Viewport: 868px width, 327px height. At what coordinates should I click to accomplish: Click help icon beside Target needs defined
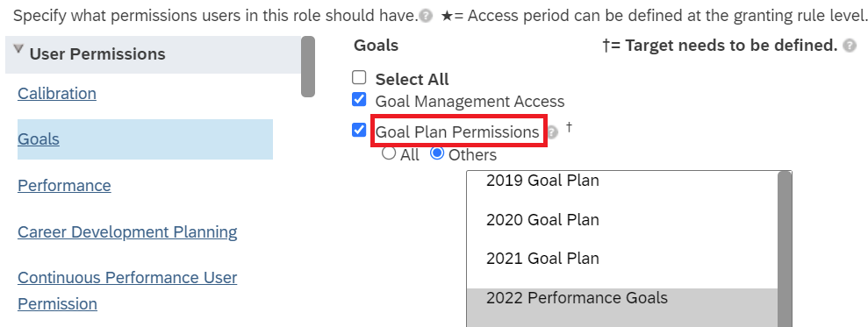pos(850,46)
